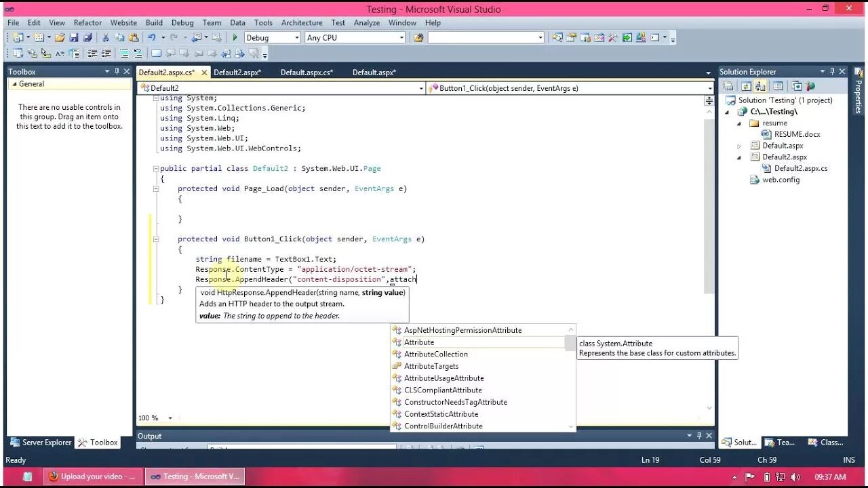Click the Copy icon in the toolbar
The width and height of the screenshot is (868, 488).
[119, 38]
